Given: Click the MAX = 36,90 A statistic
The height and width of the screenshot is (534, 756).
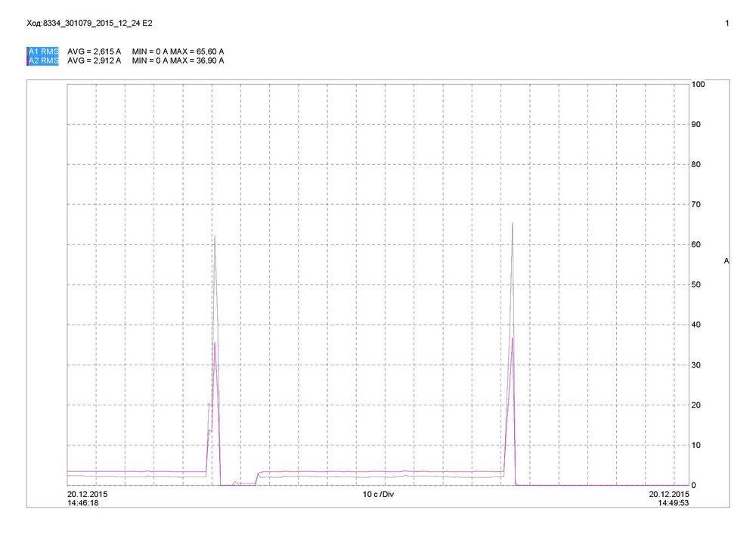Looking at the screenshot, I should [x=197, y=61].
